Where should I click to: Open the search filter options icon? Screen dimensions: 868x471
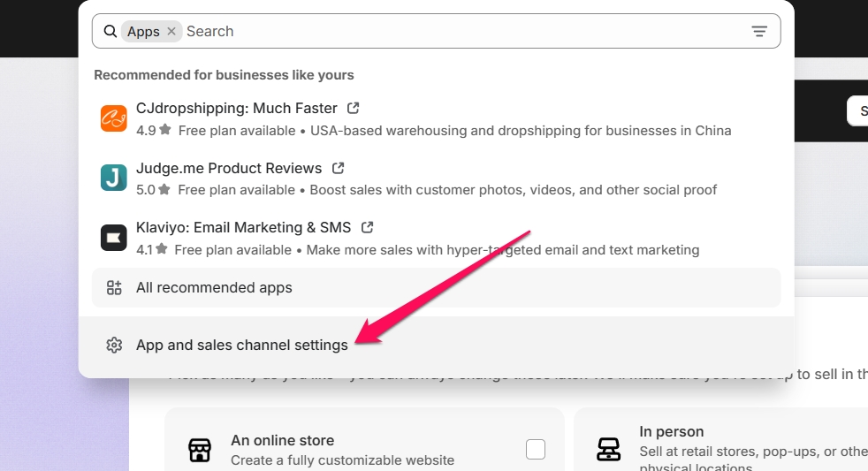coord(759,31)
